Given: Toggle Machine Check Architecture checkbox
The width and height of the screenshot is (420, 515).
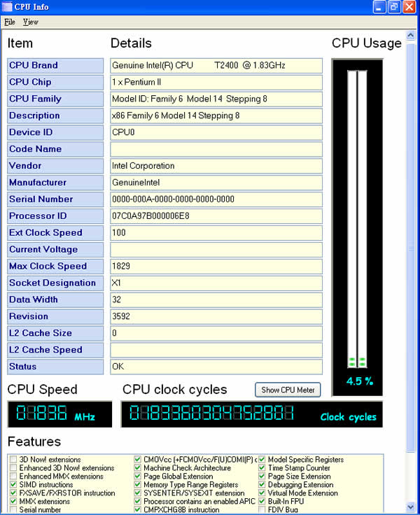Looking at the screenshot, I should point(138,467).
